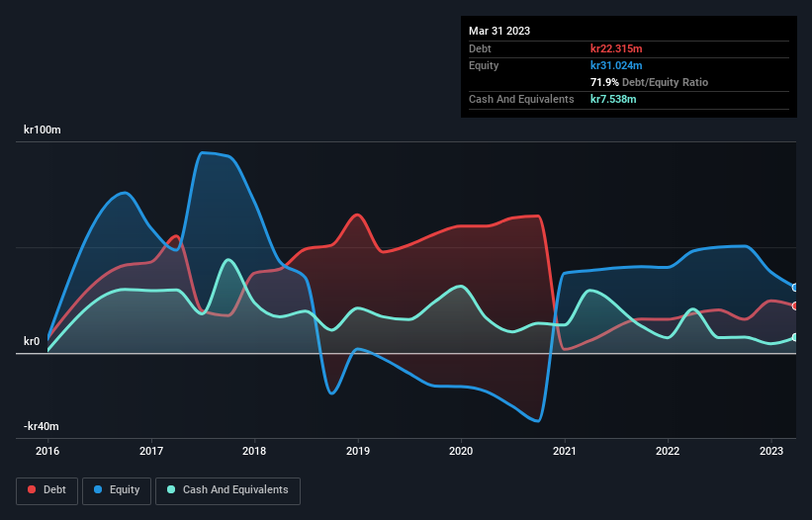This screenshot has width=812, height=520.
Task: Click the Debt row label in tooltip
Action: pos(480,48)
